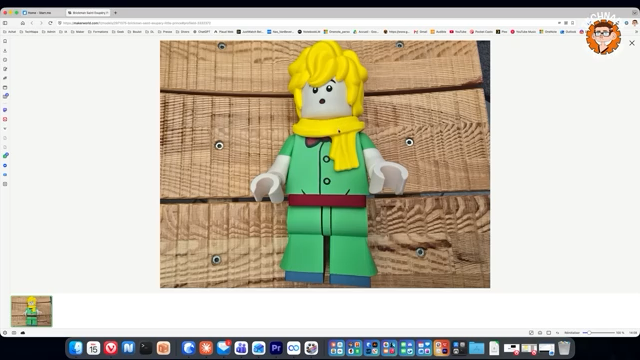
Task: Open the Trash in the Dock
Action: [x=564, y=348]
